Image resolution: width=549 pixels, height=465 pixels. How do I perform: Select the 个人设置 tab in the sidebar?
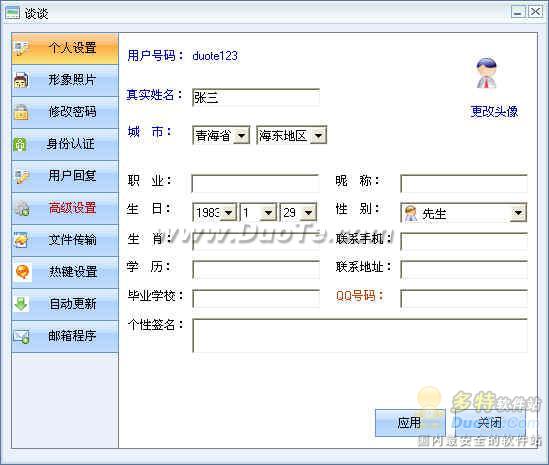(65, 48)
